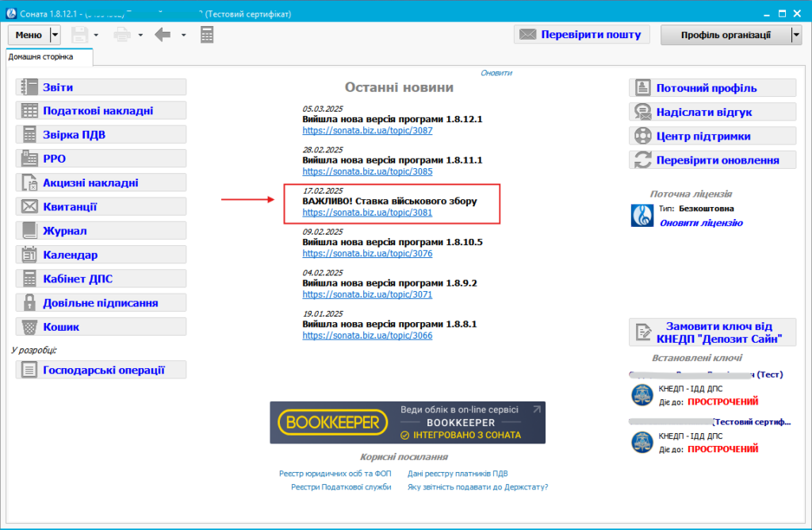
Task: Click the envelope icon on Перевірити пошту
Action: (527, 34)
